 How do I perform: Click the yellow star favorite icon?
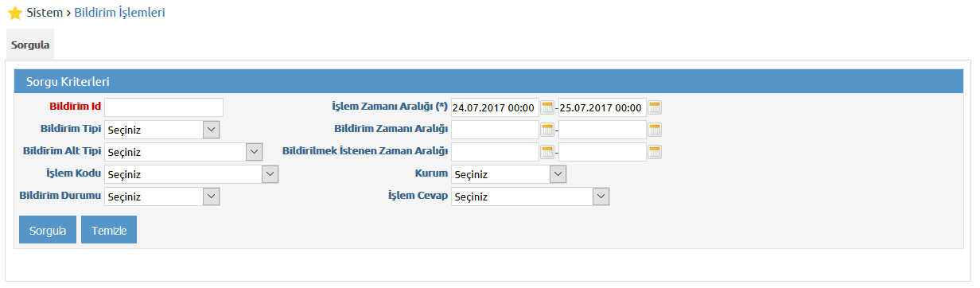[x=14, y=14]
